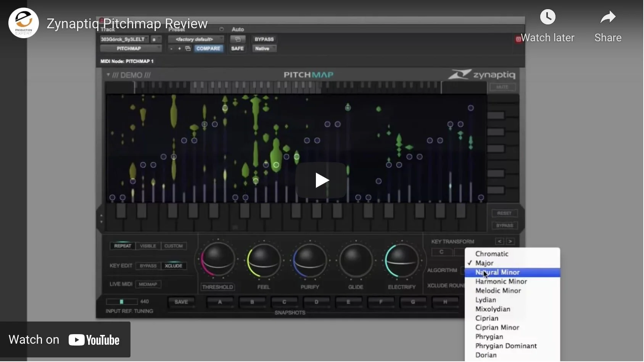
Task: Click the ELECTRIFY knob
Action: [x=402, y=260]
